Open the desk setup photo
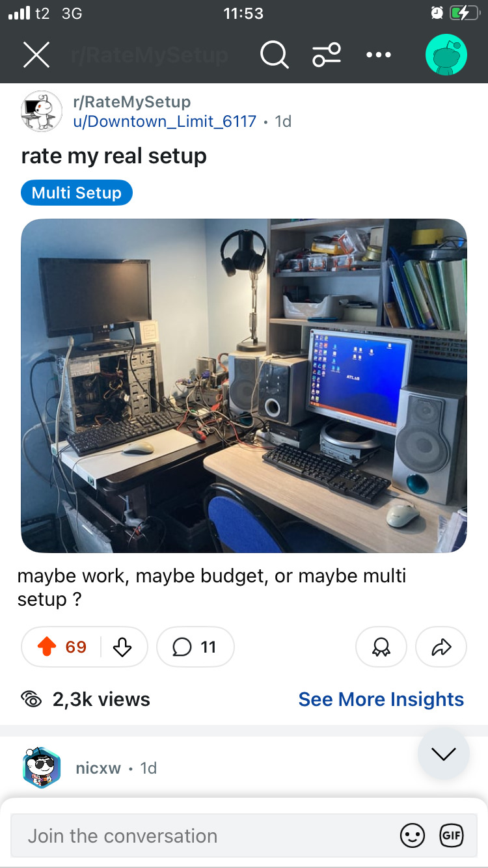Image resolution: width=488 pixels, height=868 pixels. coord(244,386)
